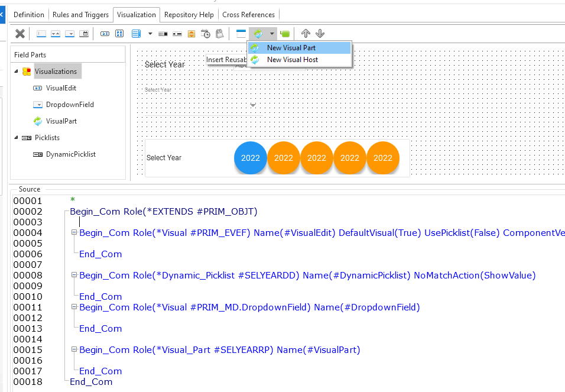This screenshot has height=392, width=565.
Task: Select the Visualization tab
Action: click(x=137, y=15)
